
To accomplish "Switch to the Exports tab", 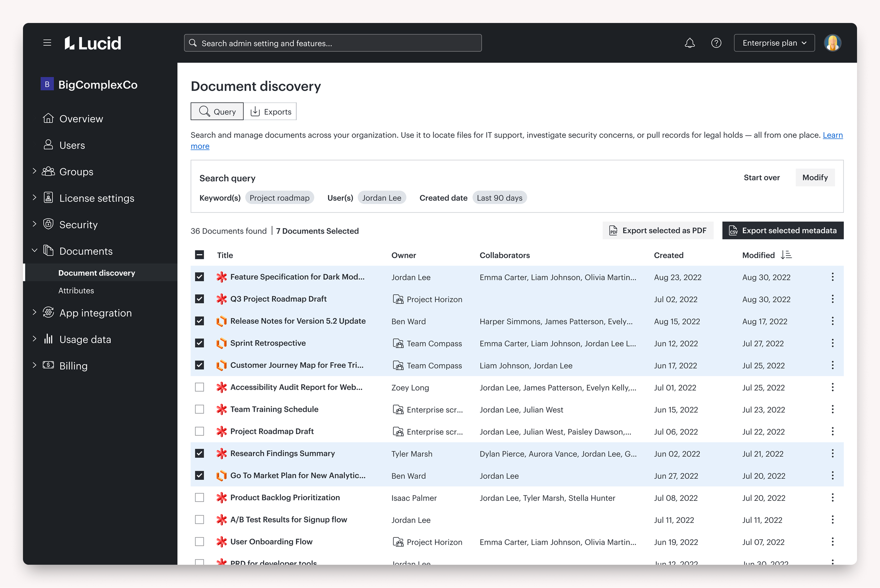I will pyautogui.click(x=270, y=111).
